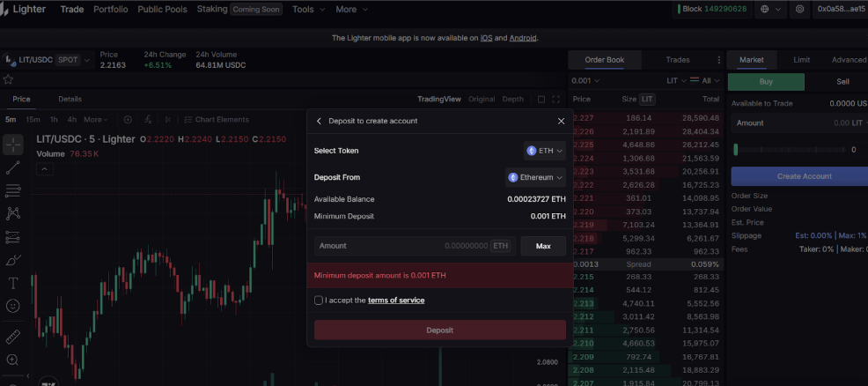Switch to Sell side
868x386 pixels.
pos(842,82)
